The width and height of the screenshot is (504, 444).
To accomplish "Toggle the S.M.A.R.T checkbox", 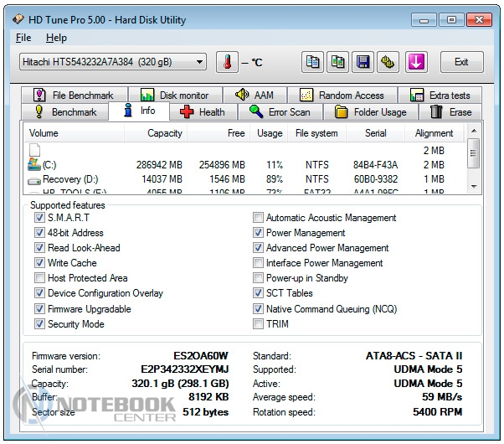I will (x=39, y=218).
